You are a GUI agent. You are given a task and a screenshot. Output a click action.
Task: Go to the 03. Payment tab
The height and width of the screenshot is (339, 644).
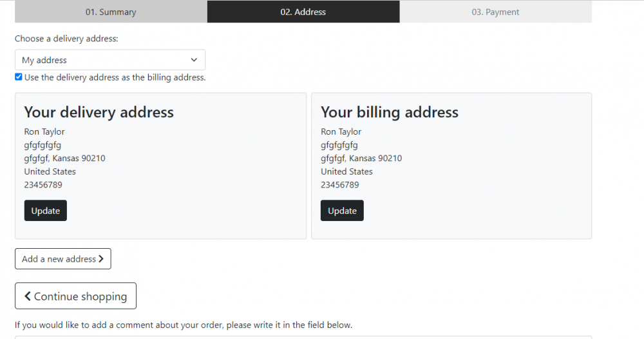pyautogui.click(x=495, y=12)
